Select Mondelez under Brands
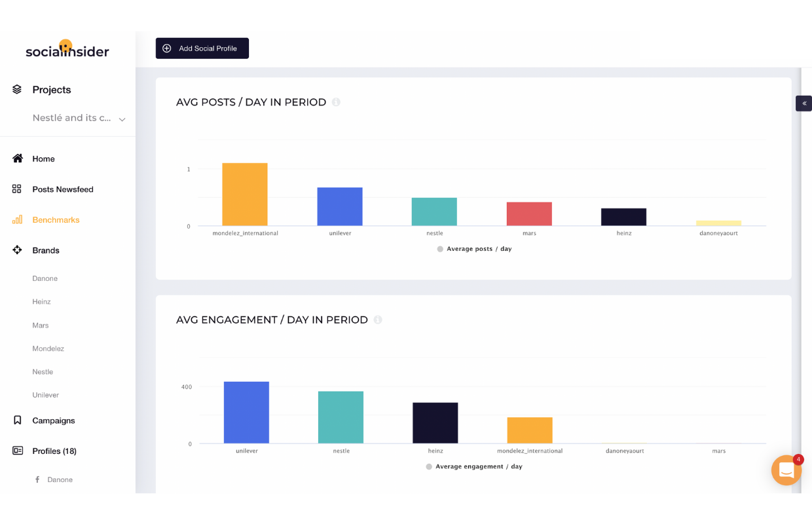 (x=48, y=348)
